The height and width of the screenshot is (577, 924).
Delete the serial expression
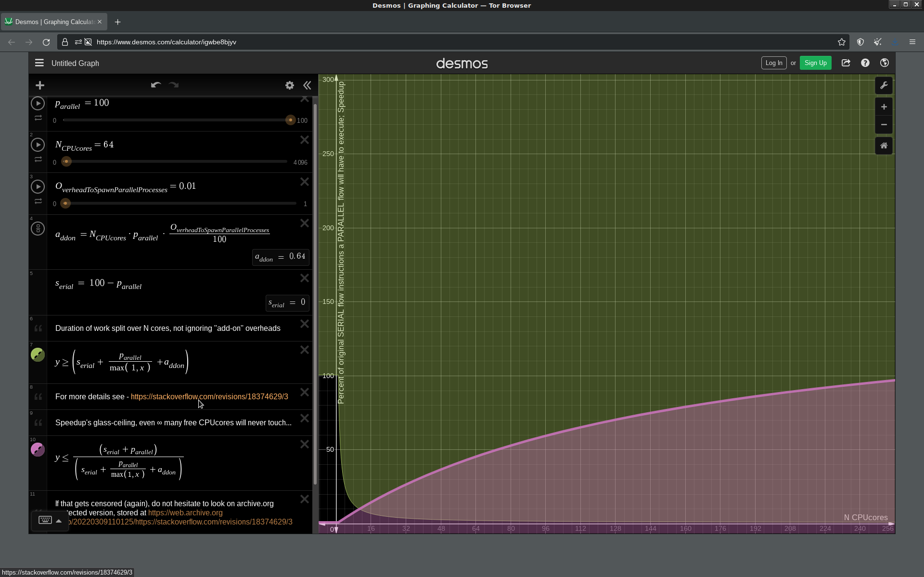coord(305,278)
